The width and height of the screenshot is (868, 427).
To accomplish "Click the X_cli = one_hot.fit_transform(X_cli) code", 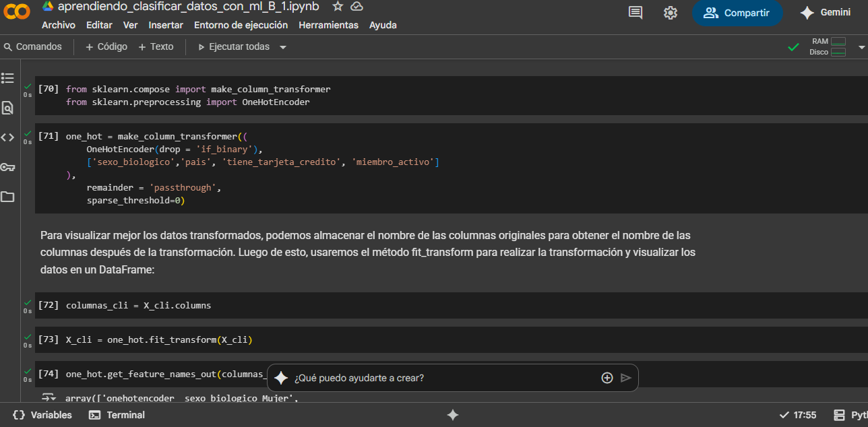I will [x=159, y=339].
